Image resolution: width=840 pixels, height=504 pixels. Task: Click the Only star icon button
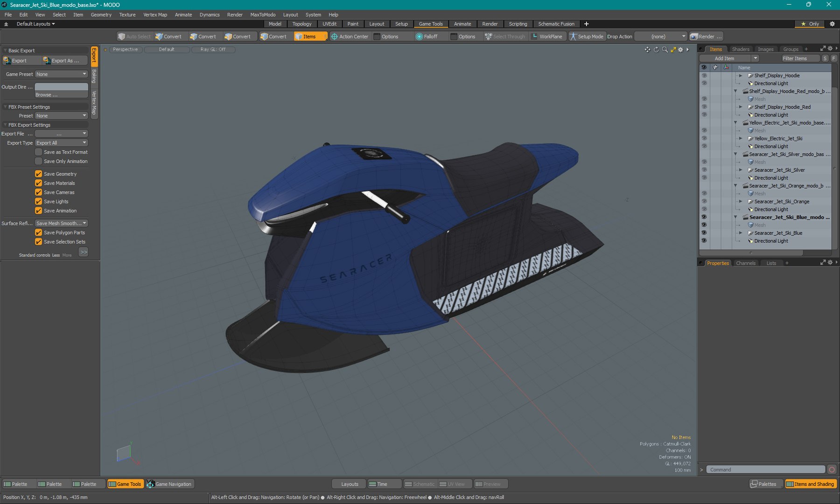pos(803,24)
